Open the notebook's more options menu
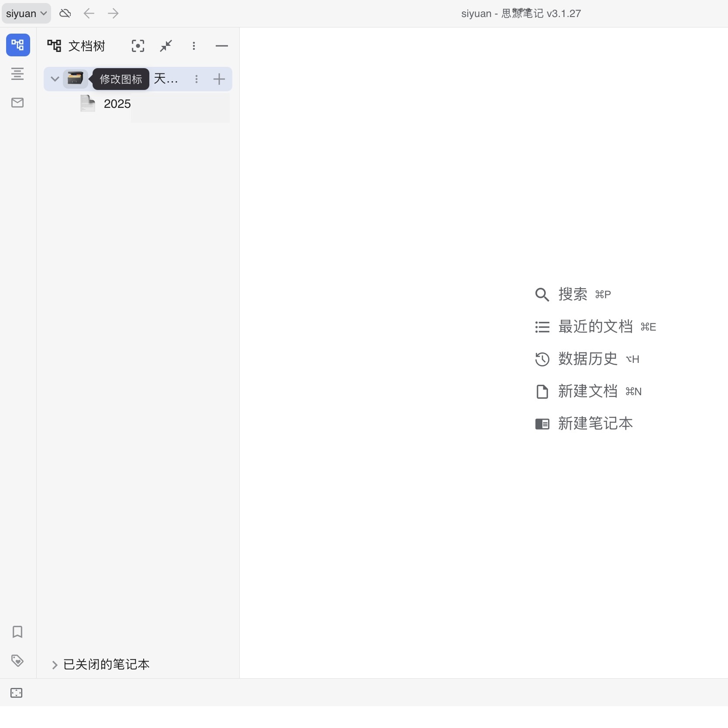Screen dimensions: 728x728 pos(197,79)
